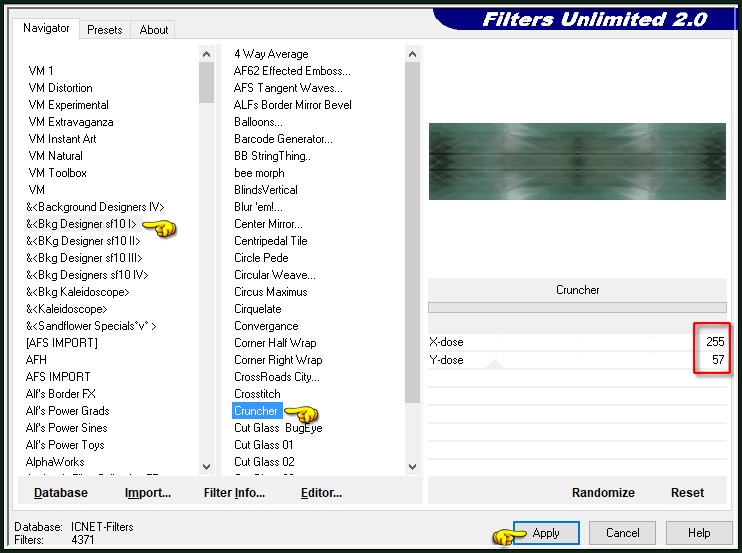742x553 pixels.
Task: Select Alf's Power Grads category
Action: (68, 411)
